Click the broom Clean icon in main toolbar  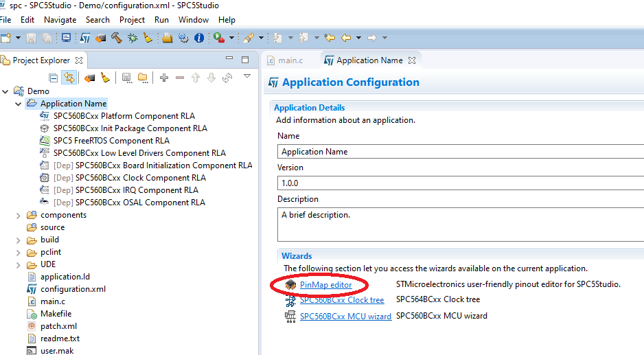[x=148, y=38]
